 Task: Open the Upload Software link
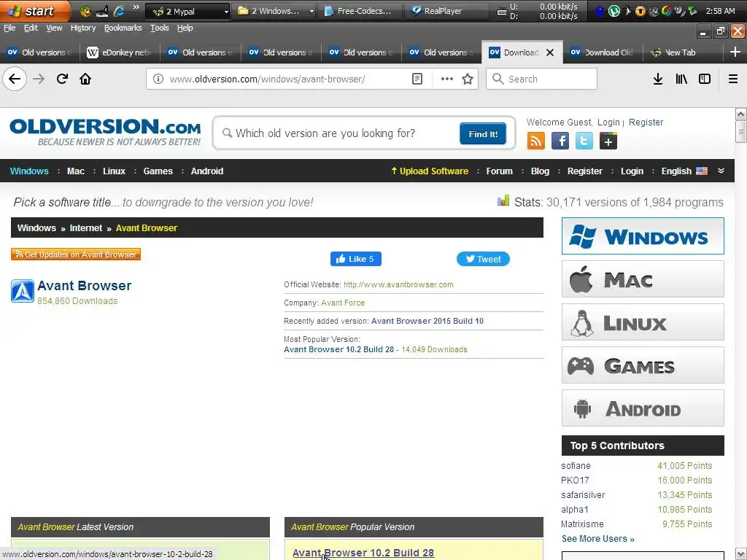tap(429, 171)
